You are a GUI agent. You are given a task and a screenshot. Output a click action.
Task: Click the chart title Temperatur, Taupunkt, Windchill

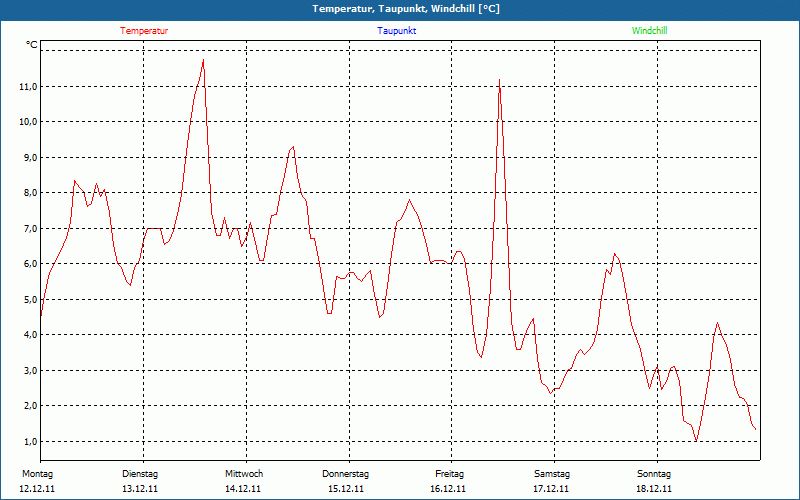pyautogui.click(x=406, y=9)
